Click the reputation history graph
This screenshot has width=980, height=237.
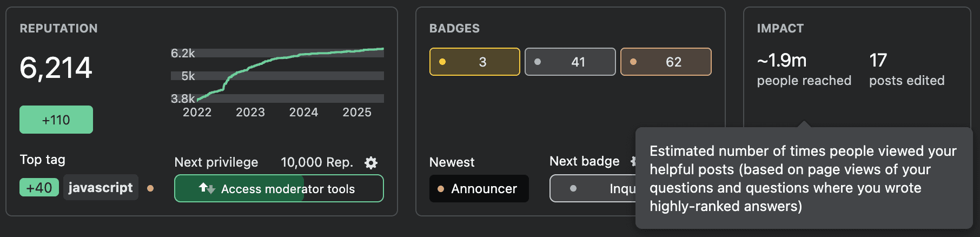(277, 82)
